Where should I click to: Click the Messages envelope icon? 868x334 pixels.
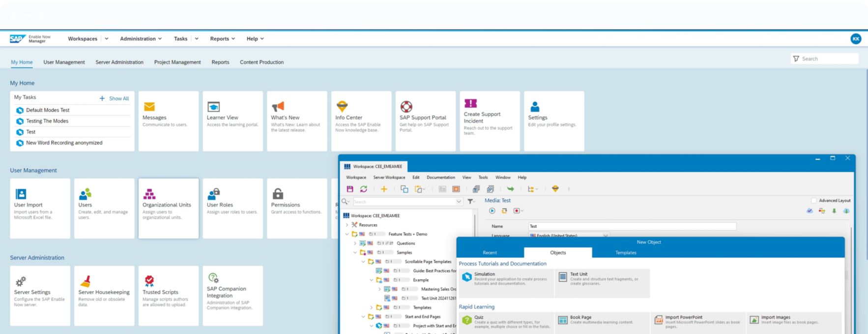149,107
